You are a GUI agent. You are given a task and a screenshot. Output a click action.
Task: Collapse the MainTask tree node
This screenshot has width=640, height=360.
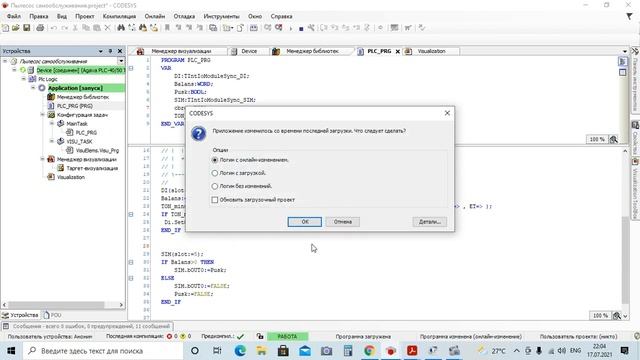coord(52,123)
